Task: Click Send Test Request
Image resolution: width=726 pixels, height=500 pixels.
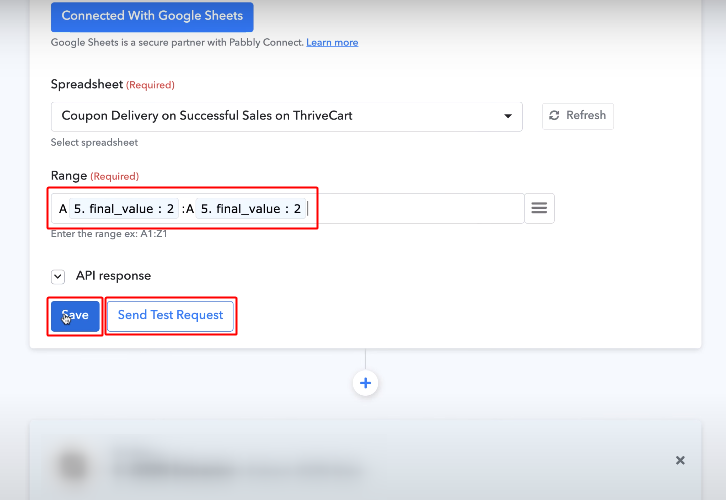Action: [170, 316]
